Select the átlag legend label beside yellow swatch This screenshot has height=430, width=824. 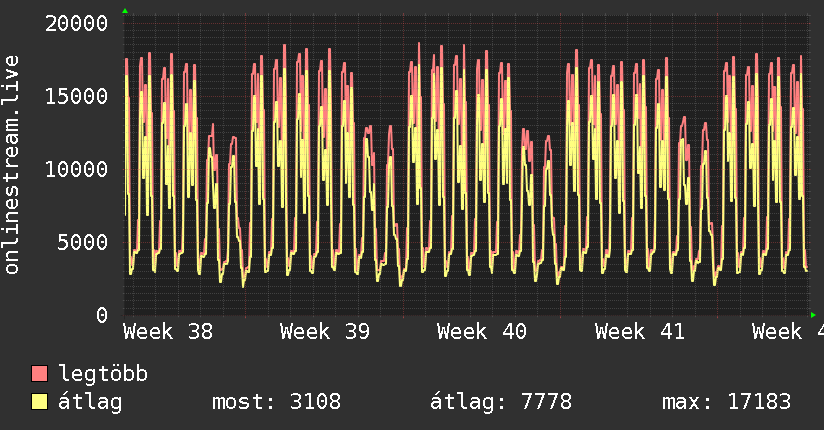(x=90, y=402)
